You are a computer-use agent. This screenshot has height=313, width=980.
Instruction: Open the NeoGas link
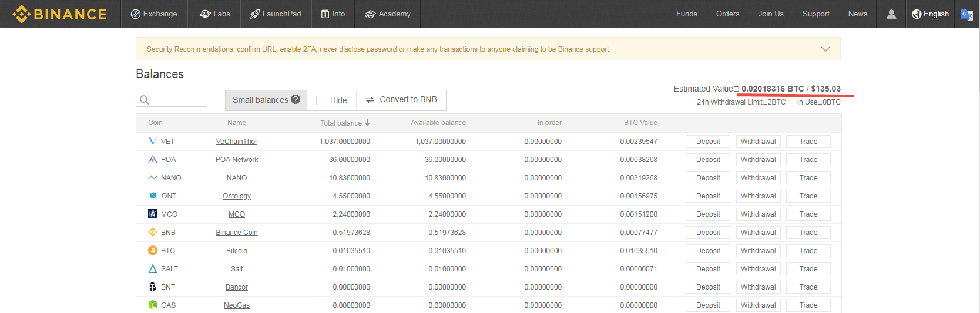(x=237, y=305)
